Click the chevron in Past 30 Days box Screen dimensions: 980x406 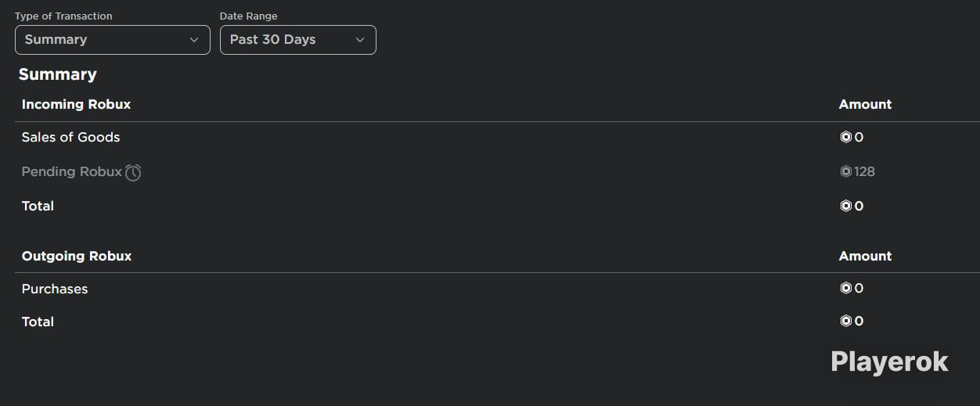tap(360, 40)
